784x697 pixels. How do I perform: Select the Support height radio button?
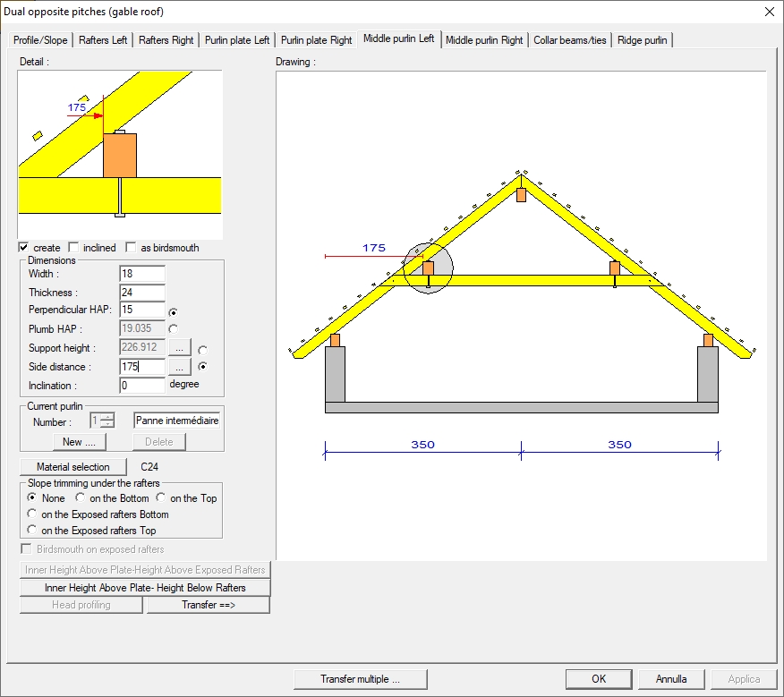[x=203, y=349]
